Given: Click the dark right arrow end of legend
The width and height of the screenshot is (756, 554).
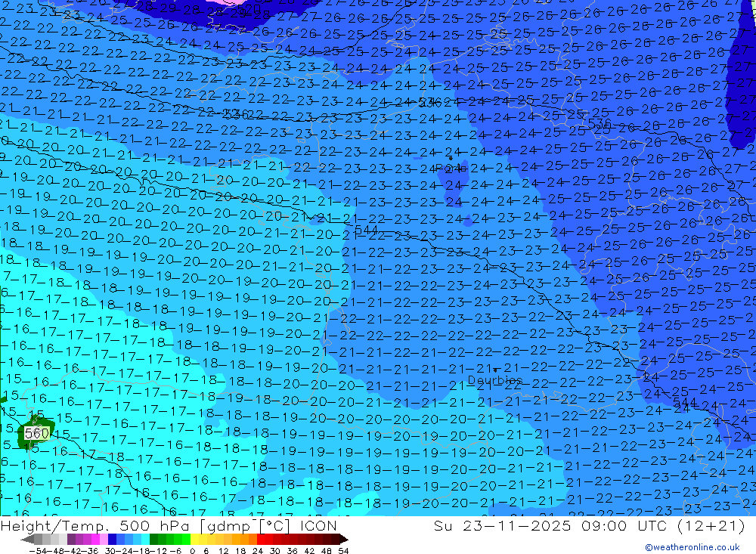Looking at the screenshot, I should click(344, 540).
